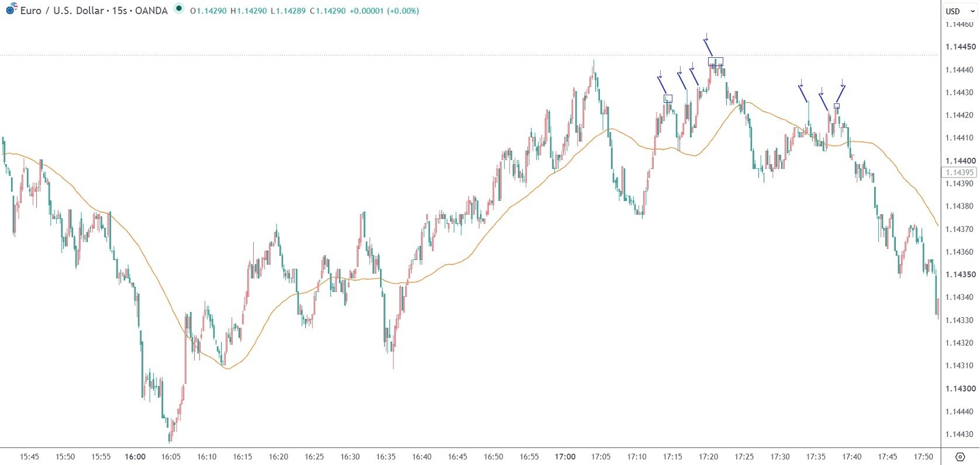Click the 17:45 time axis label

pos(888,457)
